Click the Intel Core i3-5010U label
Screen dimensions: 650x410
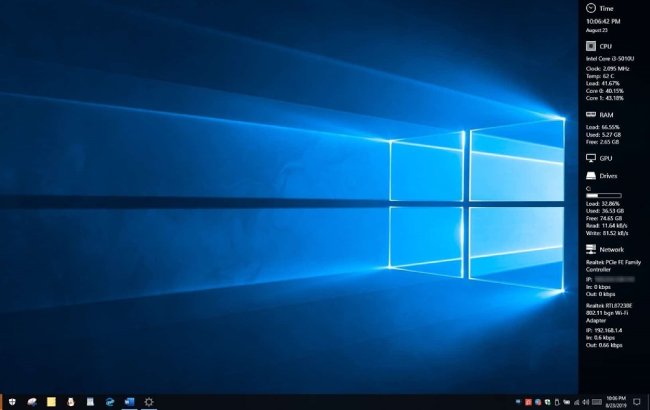pos(610,59)
